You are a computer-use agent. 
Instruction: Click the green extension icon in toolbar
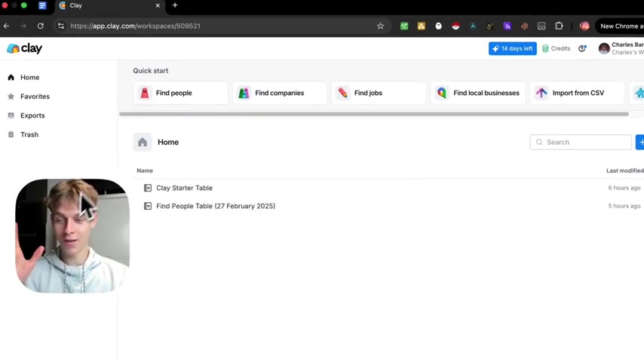(404, 26)
